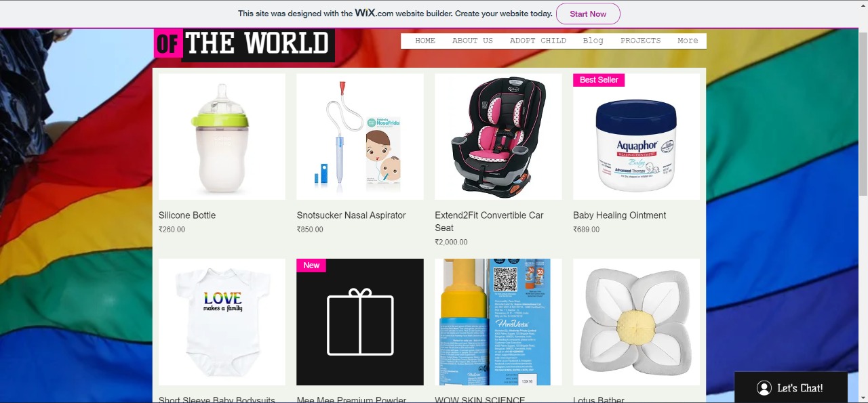
Task: Click the Extend2Fit Convertible Car Seat link
Action: (x=489, y=221)
